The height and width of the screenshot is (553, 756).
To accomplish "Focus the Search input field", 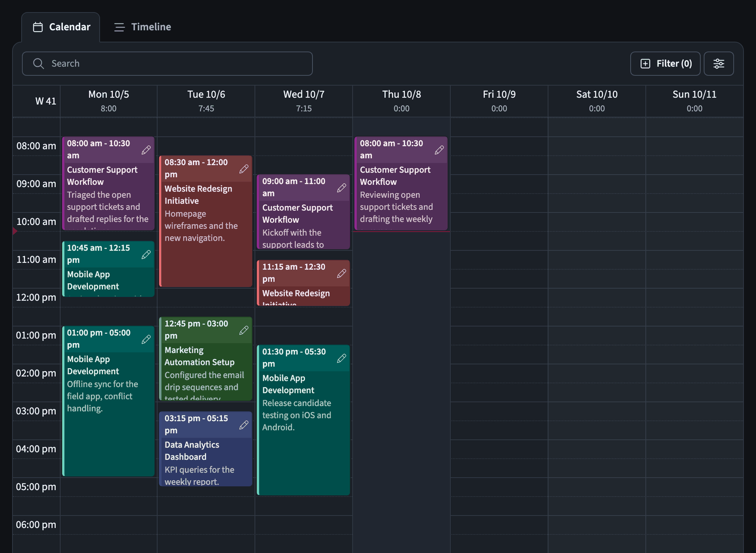I will (167, 64).
